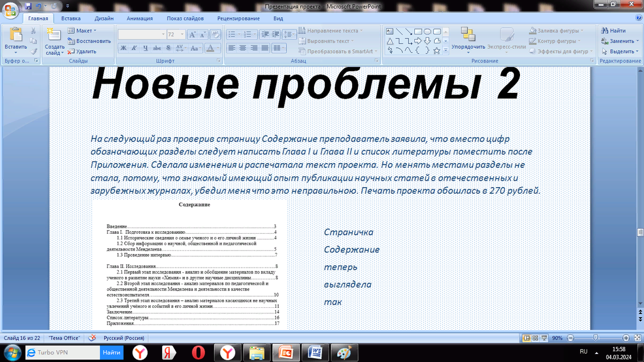Expand the shapes gallery More arrow
The image size is (644, 362).
(x=446, y=51)
